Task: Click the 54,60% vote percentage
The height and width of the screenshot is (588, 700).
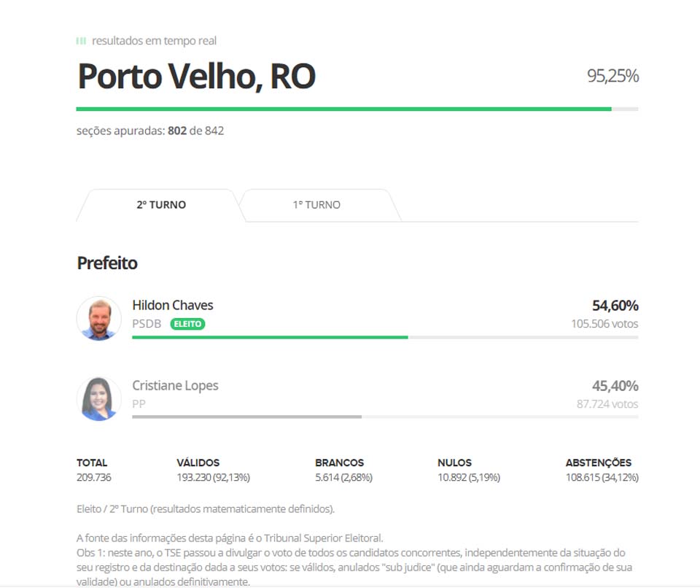Action: coord(615,305)
